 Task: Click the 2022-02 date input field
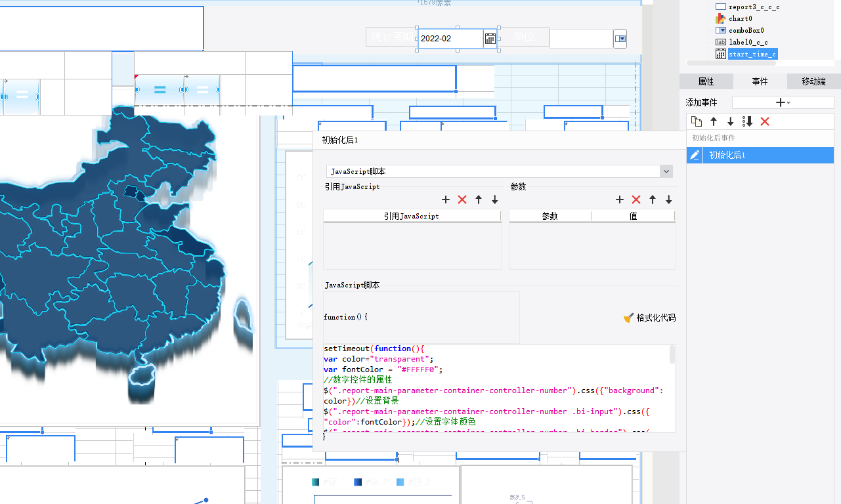(x=450, y=39)
